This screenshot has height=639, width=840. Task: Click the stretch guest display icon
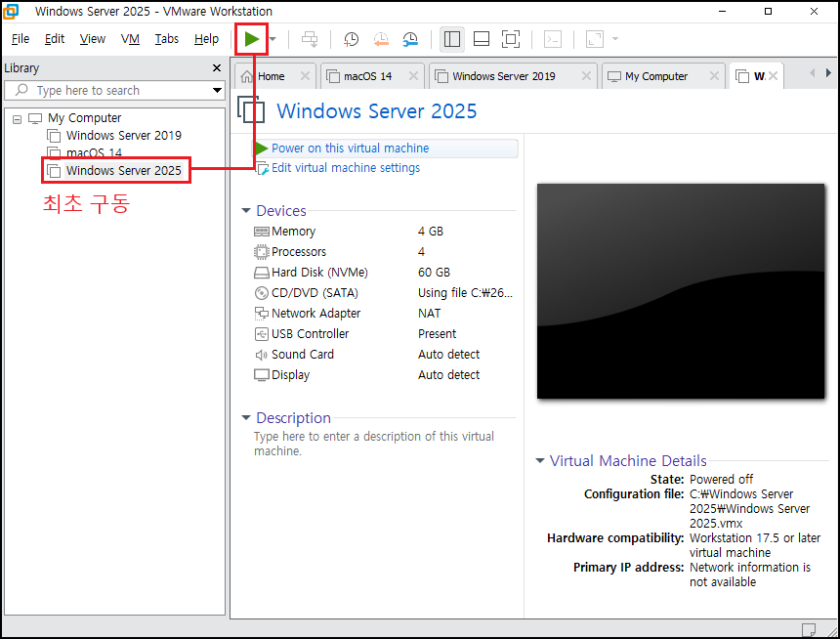coord(595,39)
